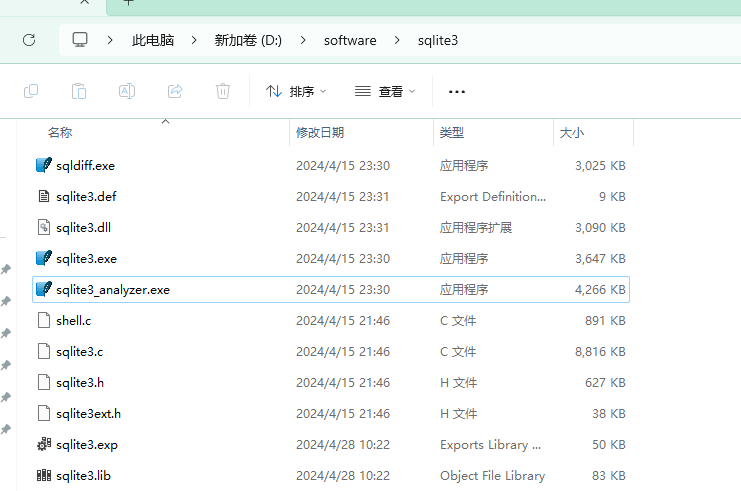Click the Exports Library ... type cell
This screenshot has width=741, height=491.
point(491,445)
